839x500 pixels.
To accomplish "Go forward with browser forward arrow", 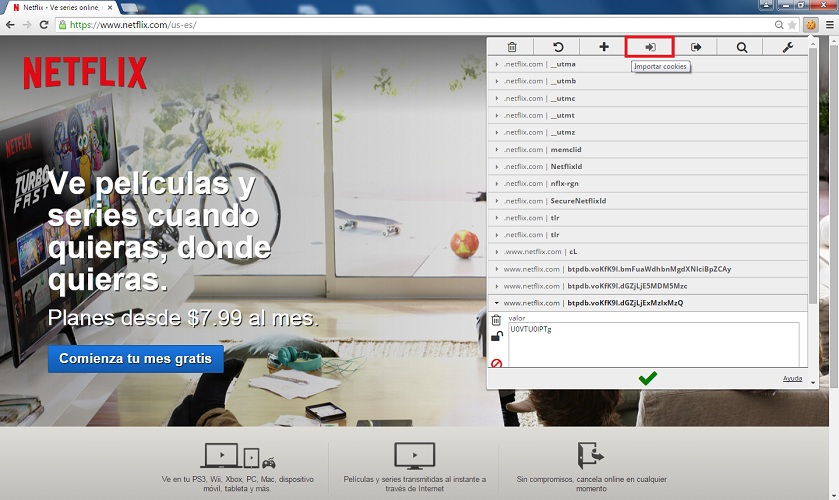I will click(x=27, y=25).
